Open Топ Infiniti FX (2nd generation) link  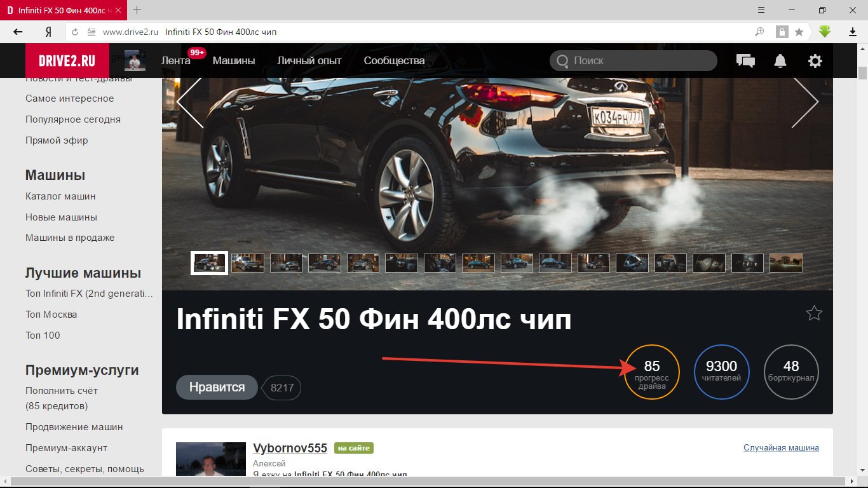pyautogui.click(x=89, y=294)
